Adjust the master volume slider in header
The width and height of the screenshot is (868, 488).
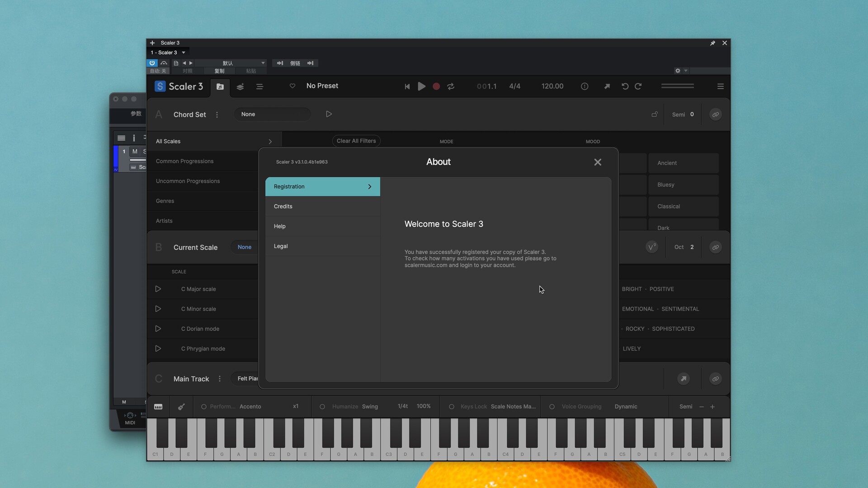(x=677, y=86)
